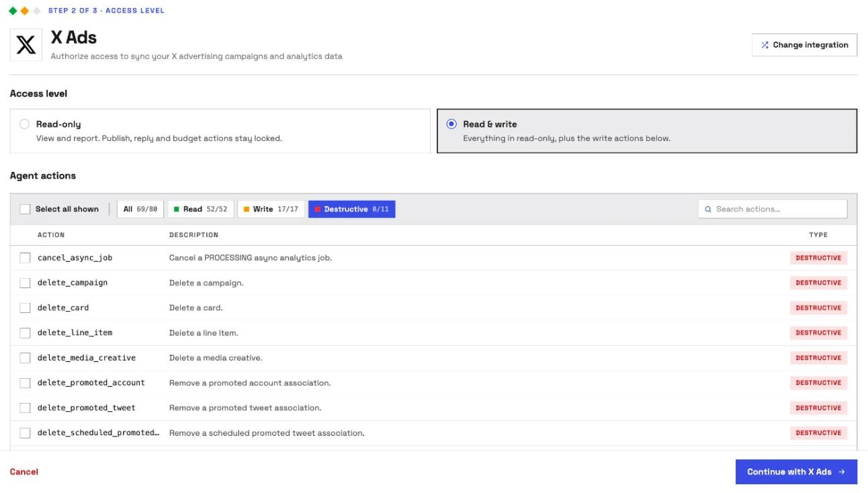The width and height of the screenshot is (868, 493).
Task: Click 'Remove a promoted account association.' description
Action: [x=250, y=383]
